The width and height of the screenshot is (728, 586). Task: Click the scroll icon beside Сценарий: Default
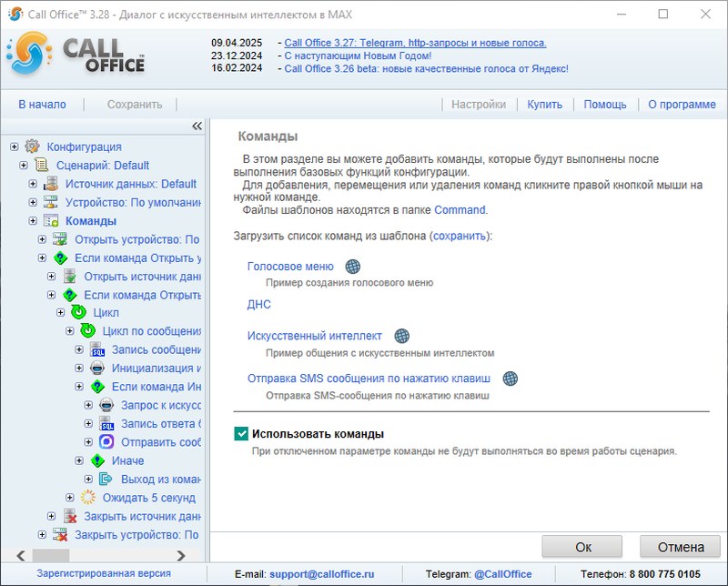pyautogui.click(x=42, y=165)
